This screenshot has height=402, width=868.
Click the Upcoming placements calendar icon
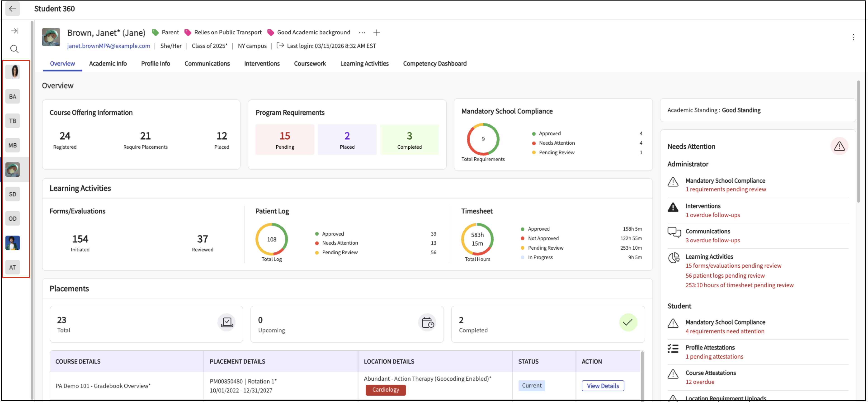pos(427,322)
